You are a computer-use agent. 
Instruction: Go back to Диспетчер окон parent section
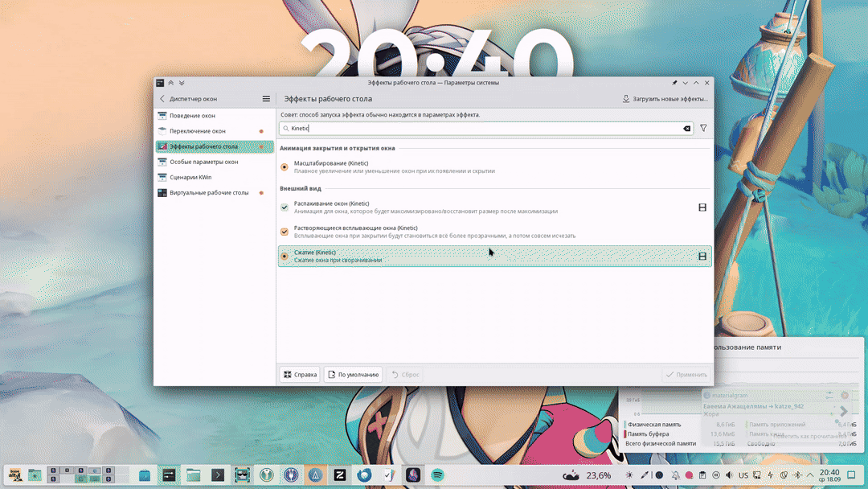coord(162,99)
